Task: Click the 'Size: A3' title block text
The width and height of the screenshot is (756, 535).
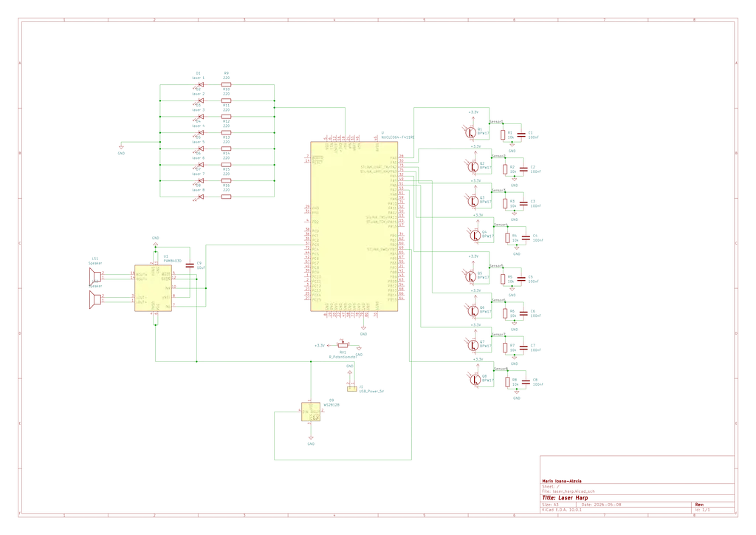Action: pos(550,505)
